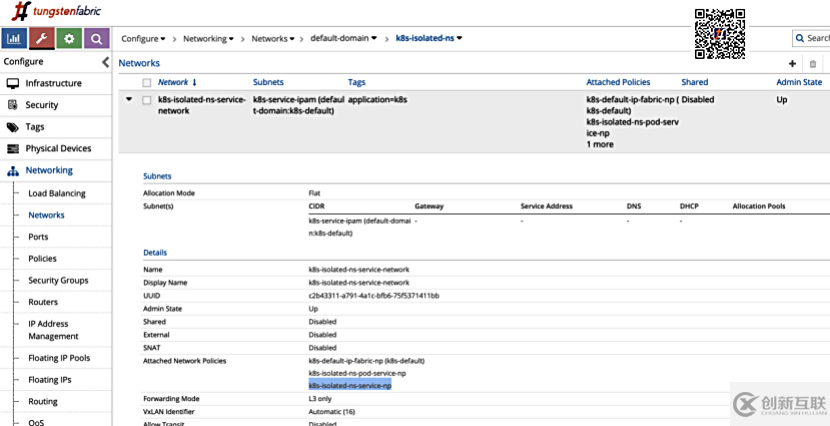Click the Details section heading
This screenshot has width=830, height=426.
point(155,253)
